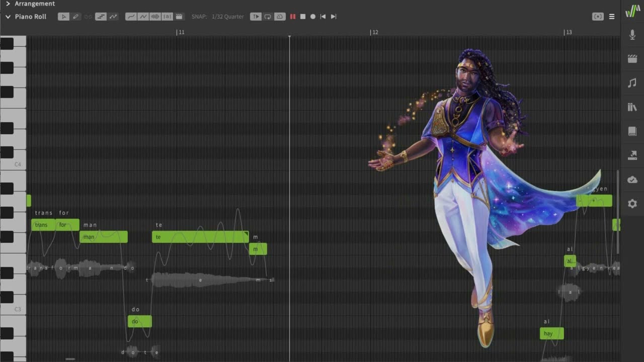Select the green 'for' note
This screenshot has width=644, height=362.
pyautogui.click(x=67, y=225)
